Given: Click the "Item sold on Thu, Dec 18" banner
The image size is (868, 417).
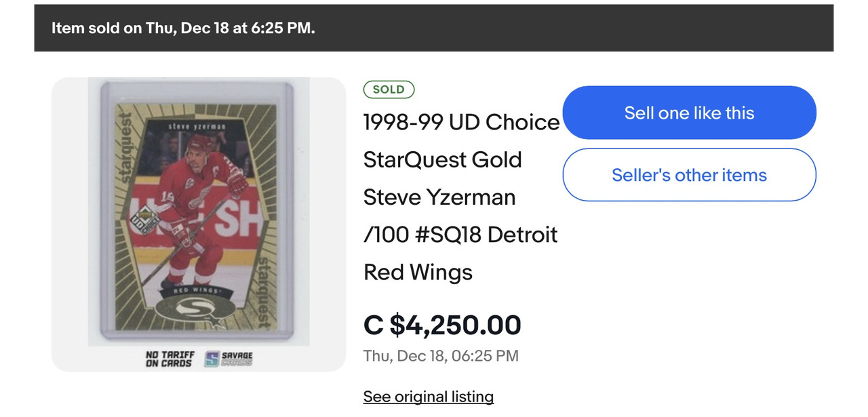Looking at the screenshot, I should [x=183, y=28].
